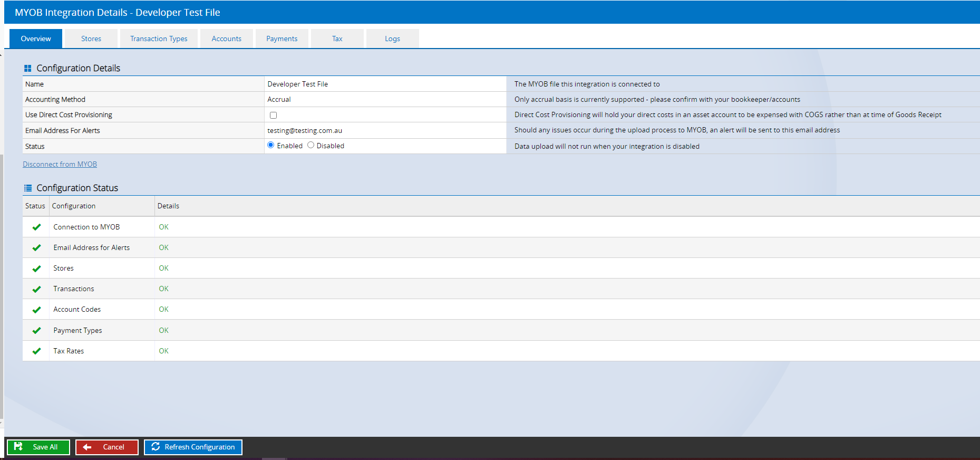Click the green check for Connection to MYOB
The height and width of the screenshot is (460, 980).
pyautogui.click(x=36, y=227)
